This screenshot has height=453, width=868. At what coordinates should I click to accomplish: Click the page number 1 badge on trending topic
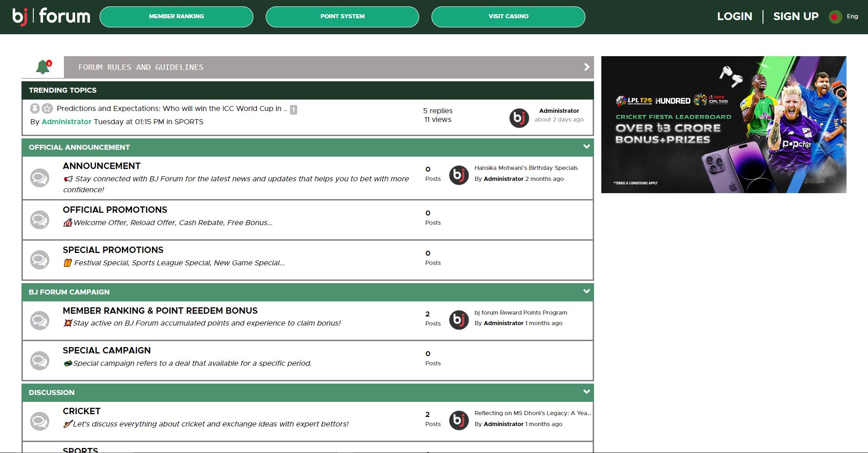coord(294,110)
